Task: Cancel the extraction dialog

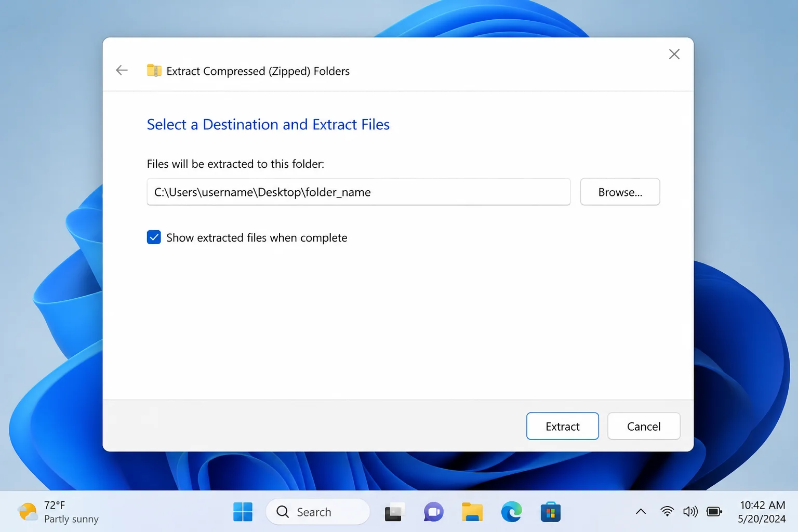Action: (x=644, y=426)
